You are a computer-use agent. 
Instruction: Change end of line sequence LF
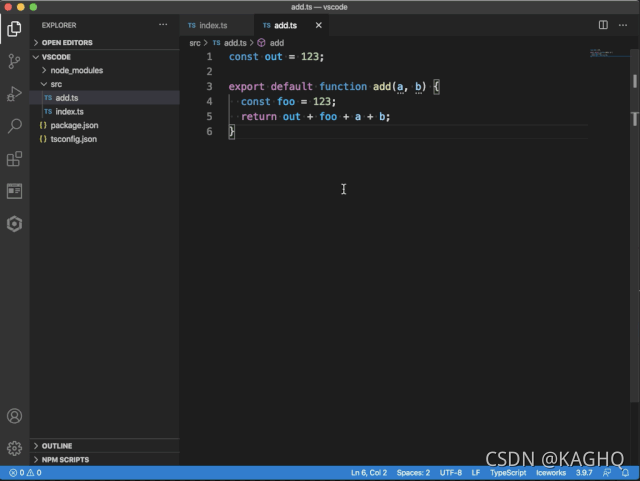point(476,473)
